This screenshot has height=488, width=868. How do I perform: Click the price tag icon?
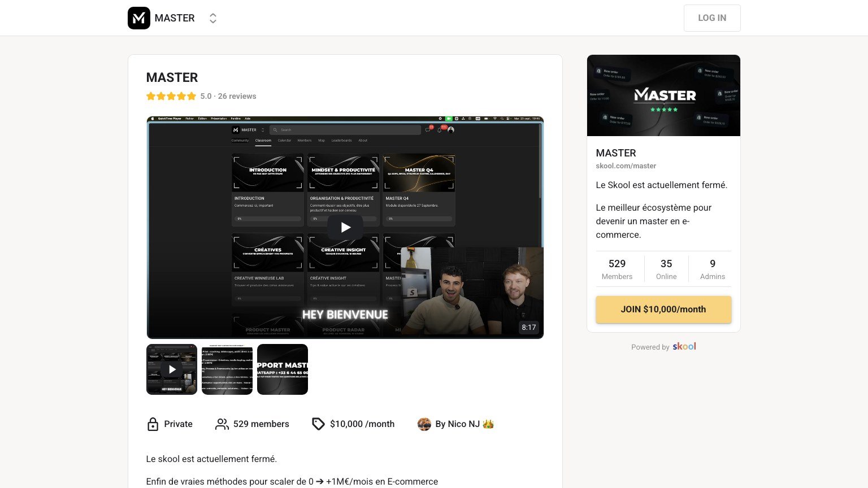click(318, 424)
